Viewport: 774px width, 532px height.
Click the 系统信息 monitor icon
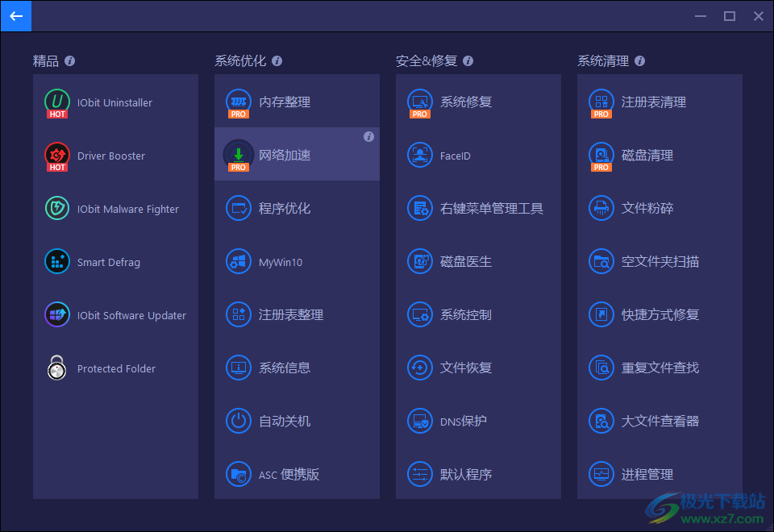click(x=239, y=368)
